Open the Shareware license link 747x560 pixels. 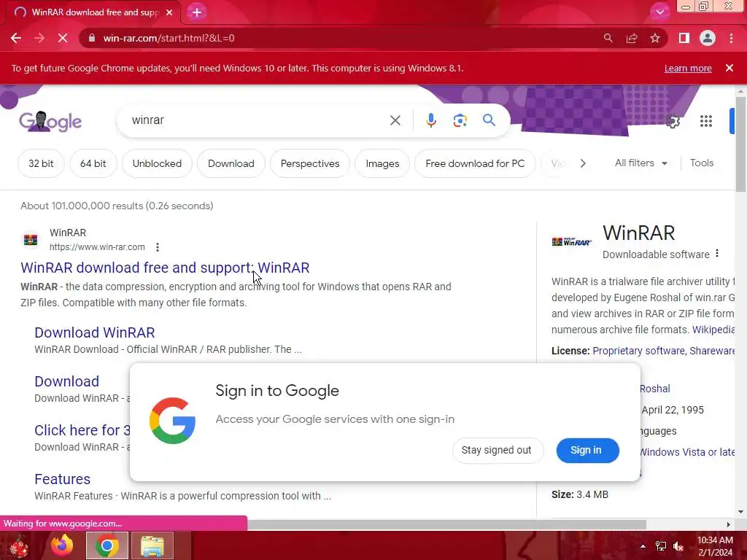pos(712,351)
